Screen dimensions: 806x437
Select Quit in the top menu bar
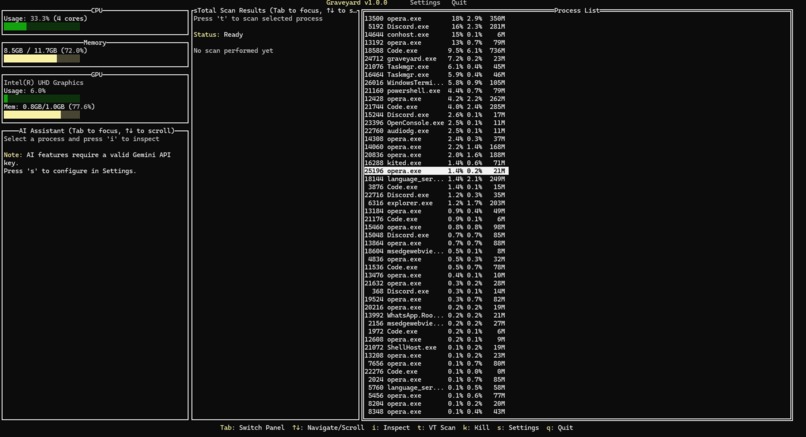pyautogui.click(x=459, y=3)
